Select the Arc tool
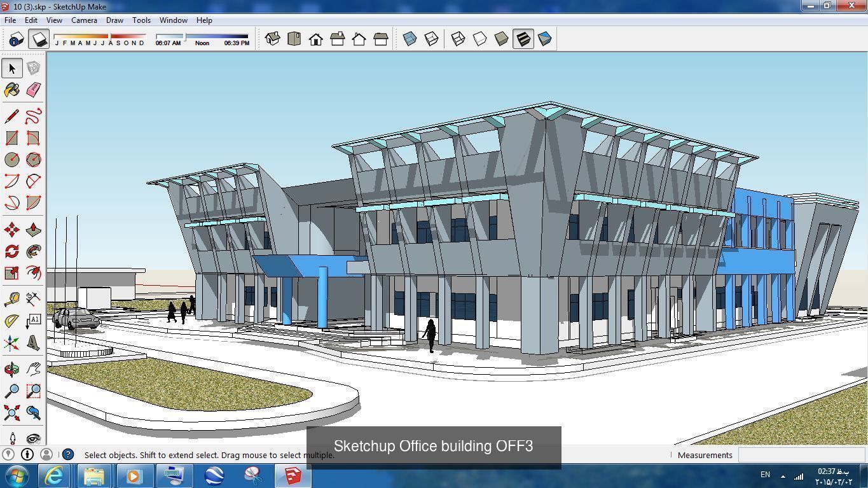The height and width of the screenshot is (488, 868). [11, 181]
